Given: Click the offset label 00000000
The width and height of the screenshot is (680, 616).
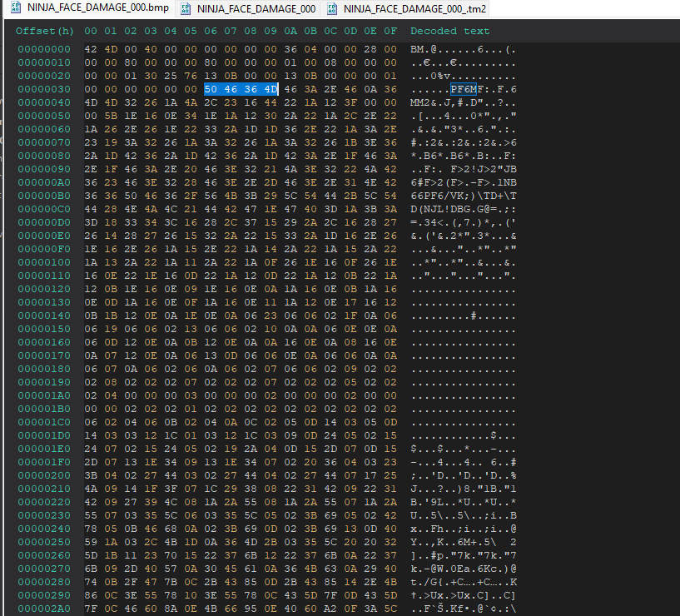Looking at the screenshot, I should pos(43,48).
